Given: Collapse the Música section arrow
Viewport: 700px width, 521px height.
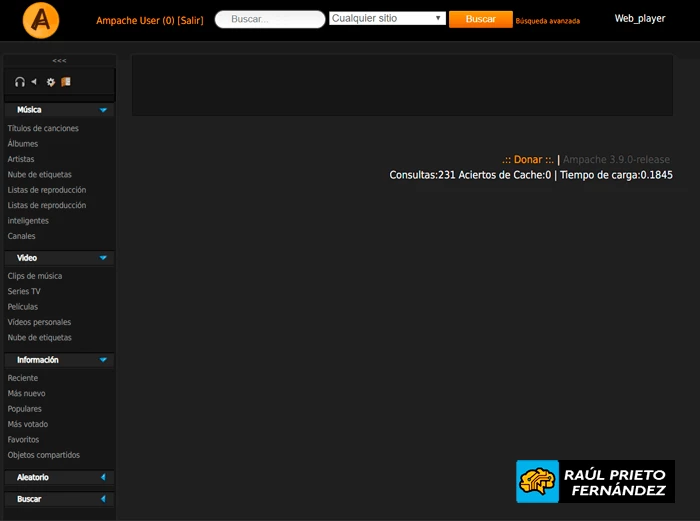Looking at the screenshot, I should pyautogui.click(x=103, y=110).
